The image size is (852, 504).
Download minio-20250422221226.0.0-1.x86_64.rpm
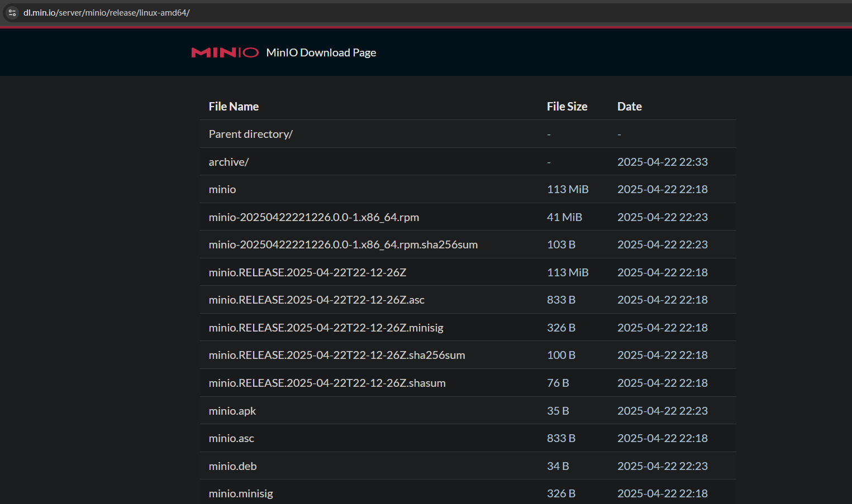[314, 217]
